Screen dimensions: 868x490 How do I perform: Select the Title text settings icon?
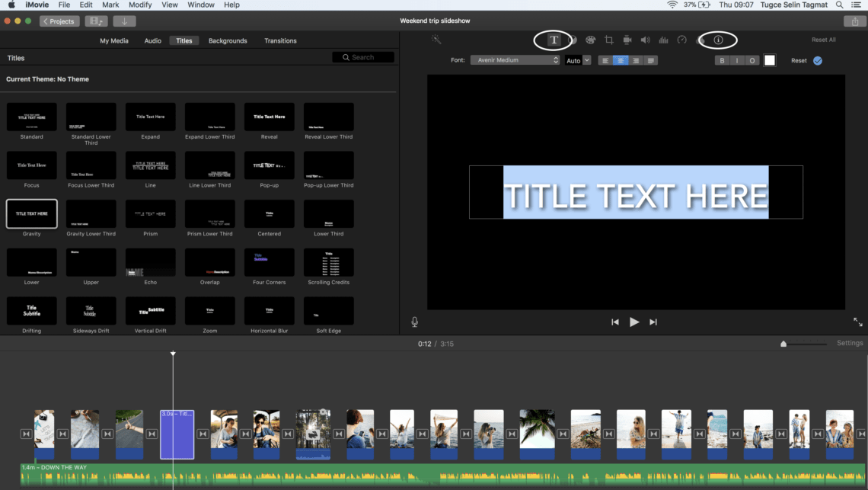click(x=554, y=40)
